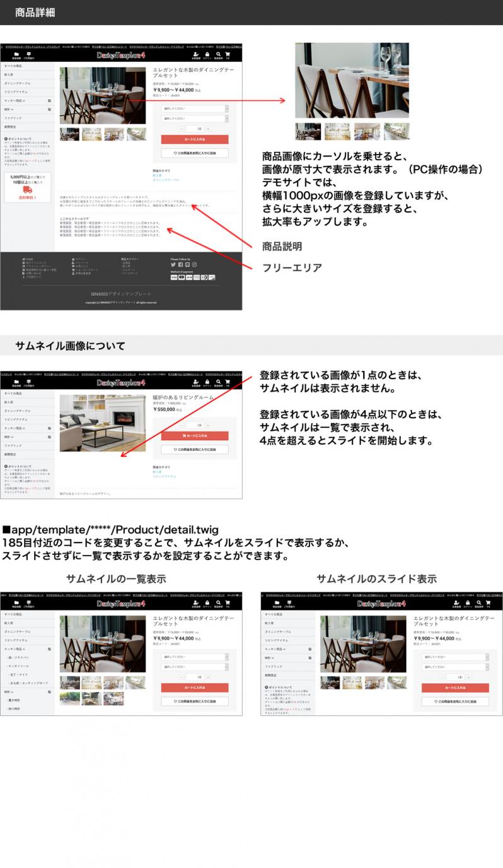Click the サムネイル画像について section heading
This screenshot has width=503, height=868.
click(x=70, y=346)
